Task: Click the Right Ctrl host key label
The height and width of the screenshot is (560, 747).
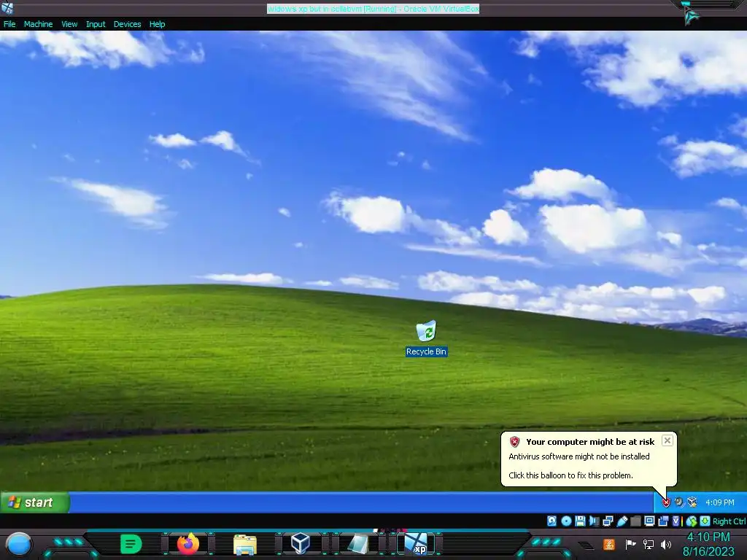Action: (x=729, y=521)
